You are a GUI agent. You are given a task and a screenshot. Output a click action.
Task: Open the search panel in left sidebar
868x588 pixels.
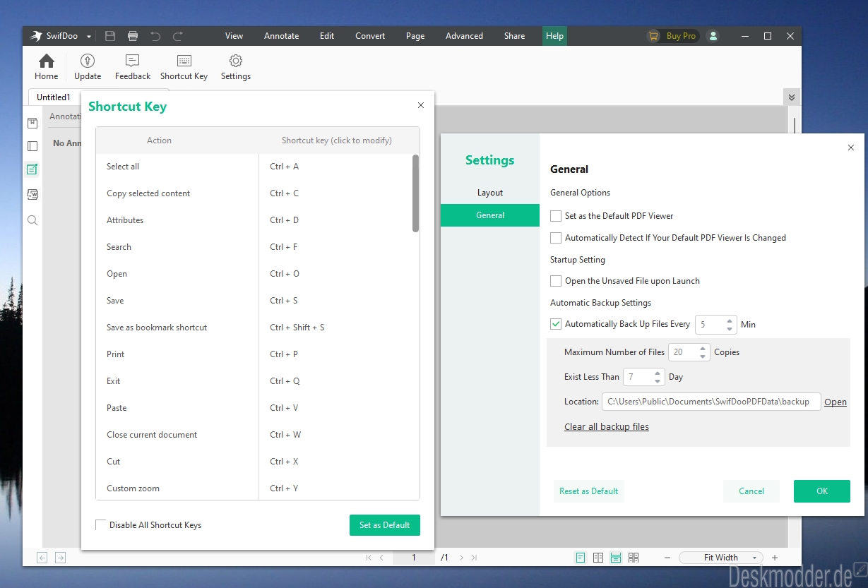(x=32, y=221)
